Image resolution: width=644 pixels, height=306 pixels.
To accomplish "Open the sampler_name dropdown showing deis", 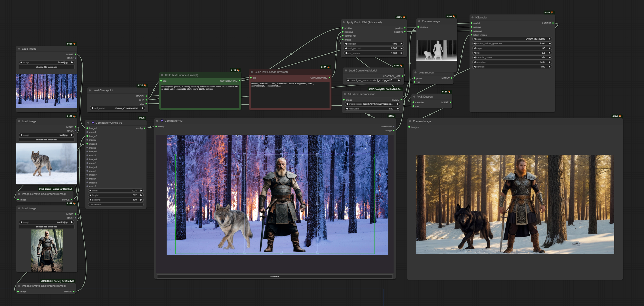I will point(512,58).
